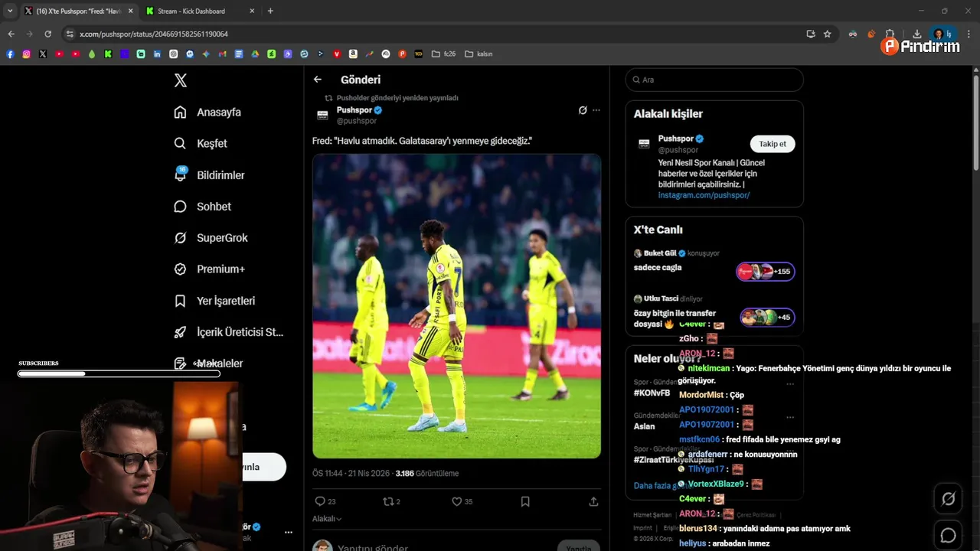Open Sohbet chat in the sidebar
This screenshot has width=980, height=551.
[x=203, y=207]
